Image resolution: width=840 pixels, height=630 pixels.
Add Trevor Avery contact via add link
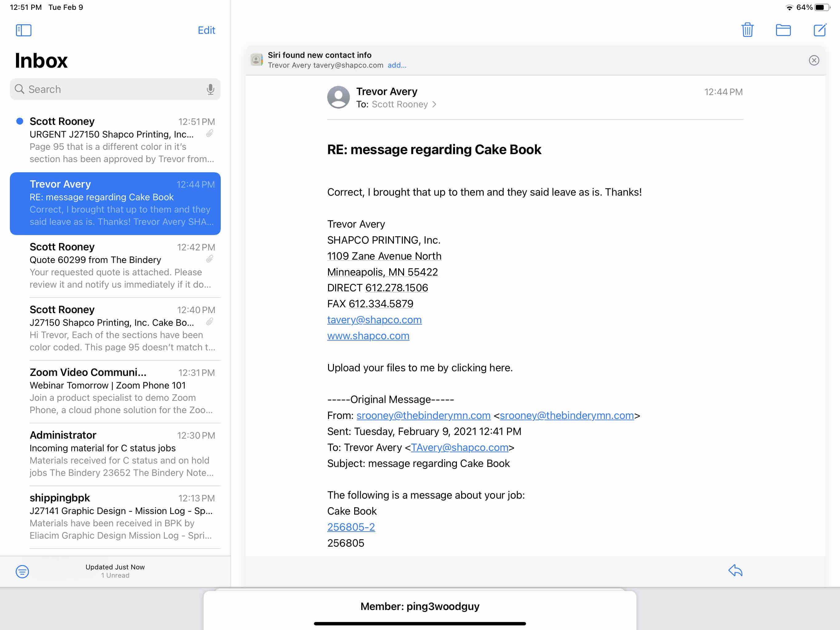[396, 65]
